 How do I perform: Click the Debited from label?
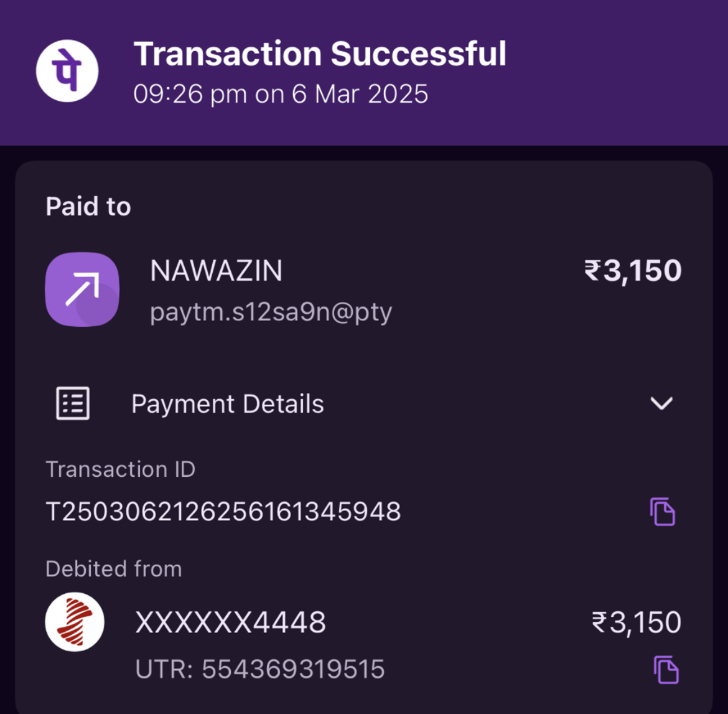[x=114, y=568]
